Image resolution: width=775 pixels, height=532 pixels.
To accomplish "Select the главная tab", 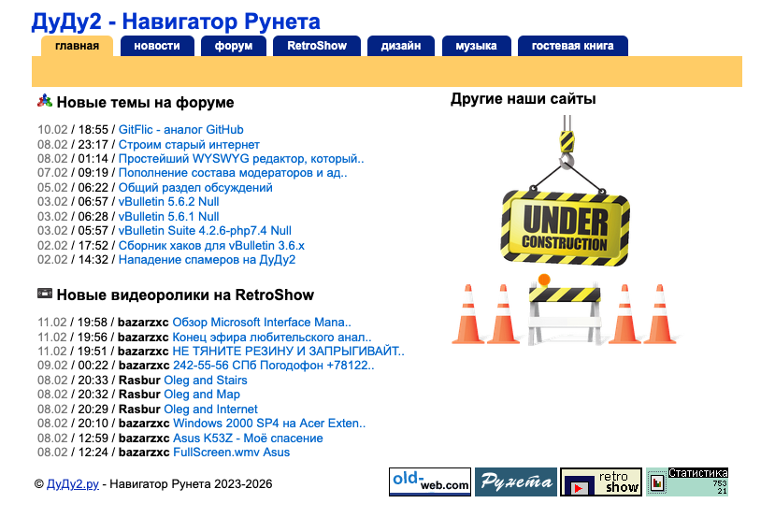I will pyautogui.click(x=77, y=46).
